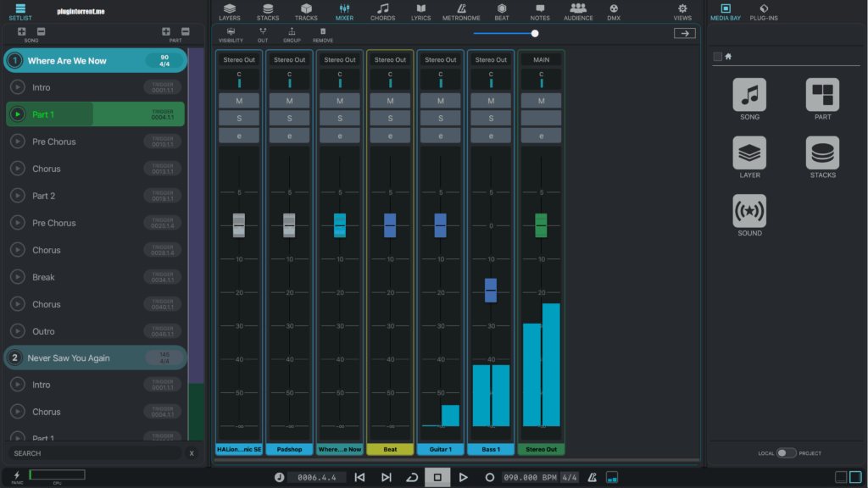Select the Part 2 row
Screen dimensions: 868x488
point(95,196)
